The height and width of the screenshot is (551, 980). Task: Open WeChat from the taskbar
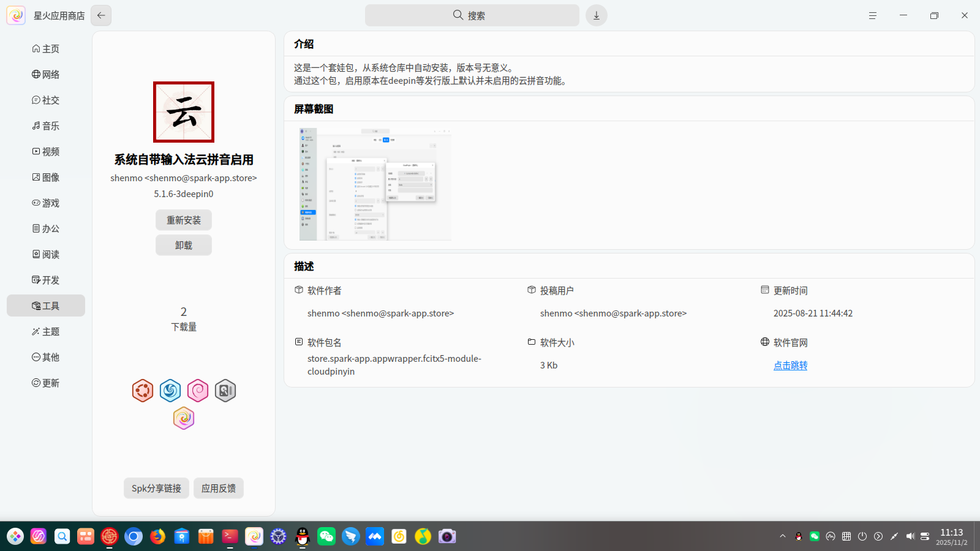tap(326, 536)
